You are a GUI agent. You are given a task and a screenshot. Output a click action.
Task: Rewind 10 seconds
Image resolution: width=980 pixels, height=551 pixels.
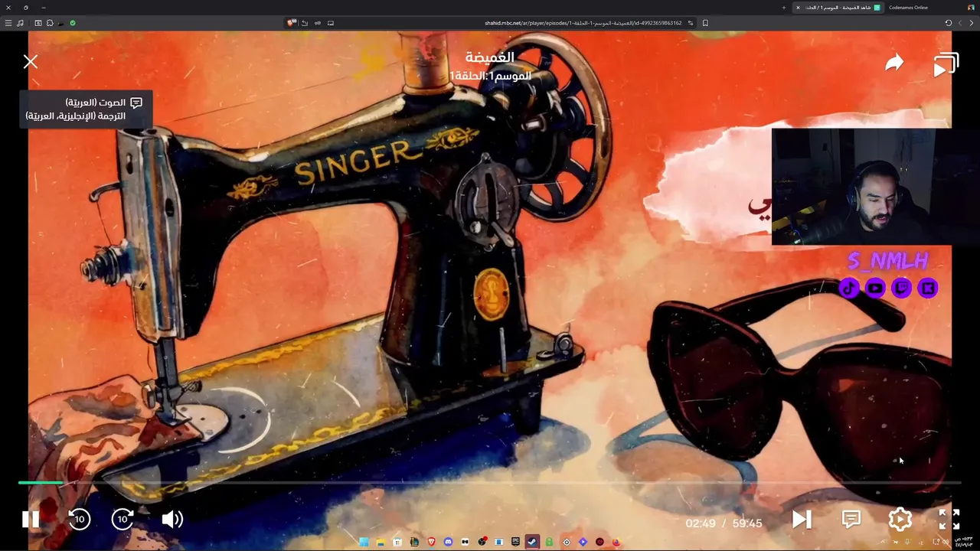79,519
